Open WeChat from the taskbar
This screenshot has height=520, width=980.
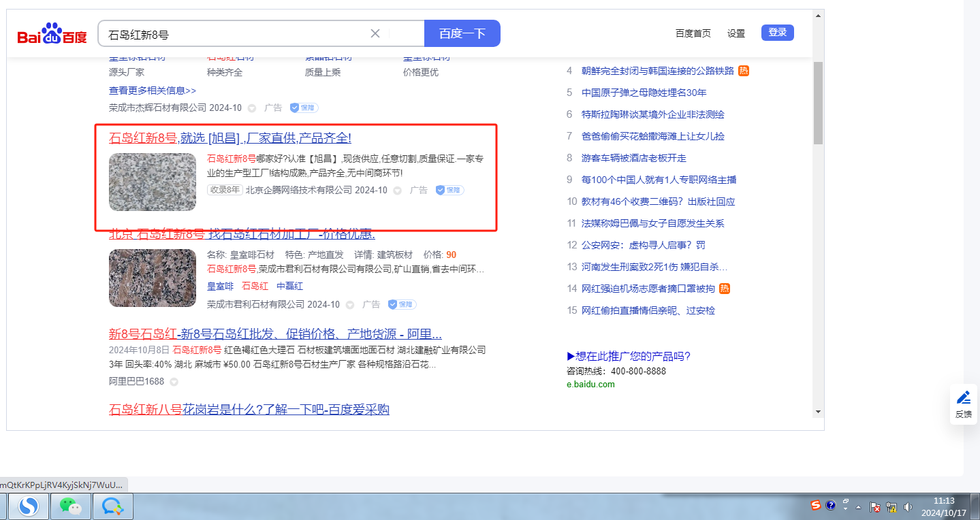[70, 506]
